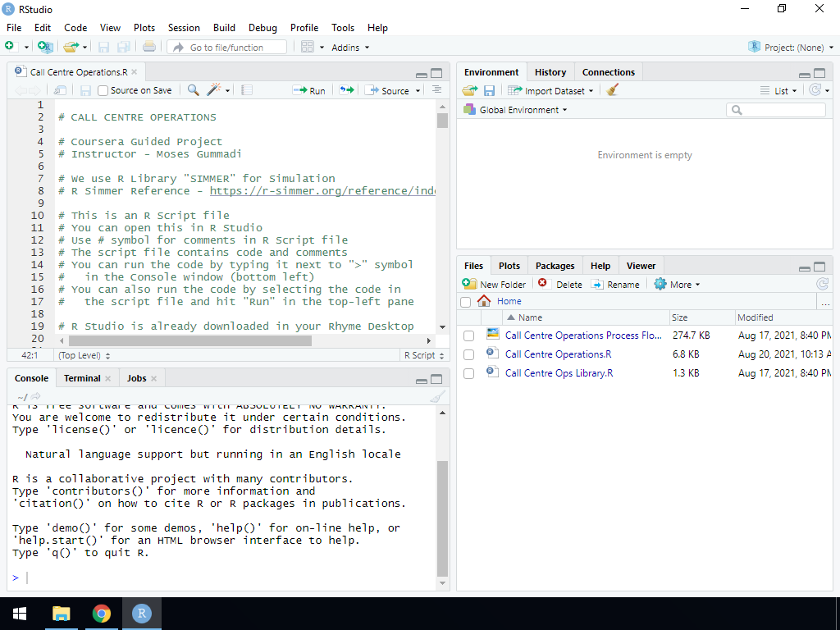The width and height of the screenshot is (840, 630).
Task: Enable the Source on Save checkbox
Action: 103,90
